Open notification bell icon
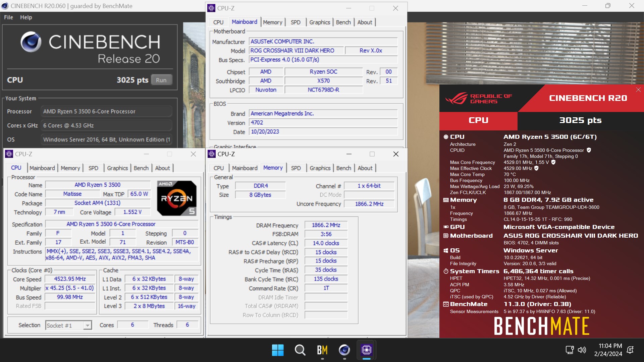Image resolution: width=644 pixels, height=362 pixels. click(x=630, y=350)
